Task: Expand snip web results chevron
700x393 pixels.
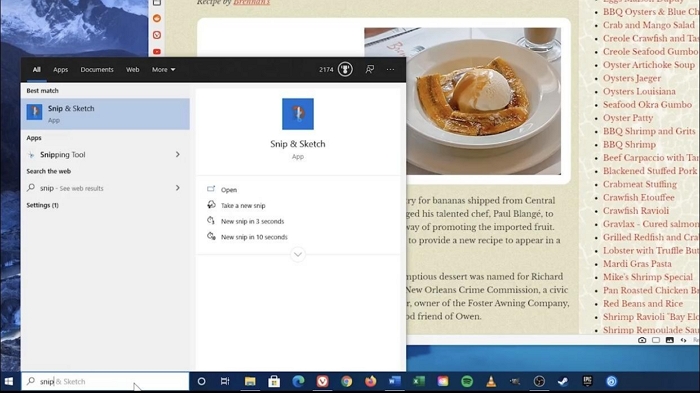Action: click(178, 188)
